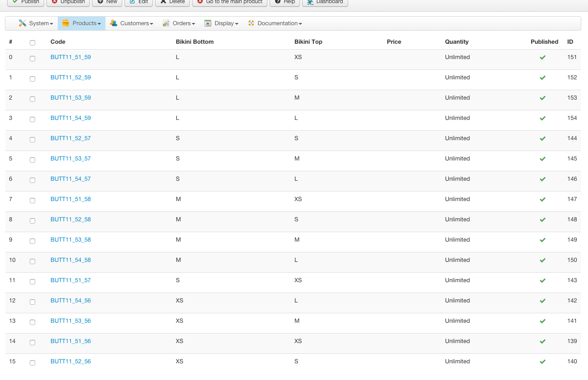The image size is (588, 380).
Task: Click the Dashboard toolbar button
Action: click(325, 2)
